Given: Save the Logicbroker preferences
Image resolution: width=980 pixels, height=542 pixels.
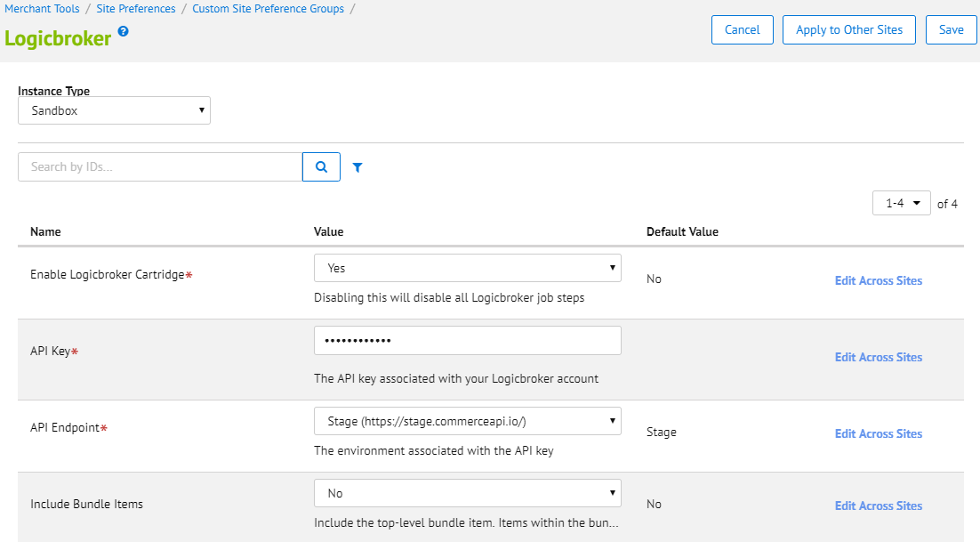Looking at the screenshot, I should tap(951, 29).
